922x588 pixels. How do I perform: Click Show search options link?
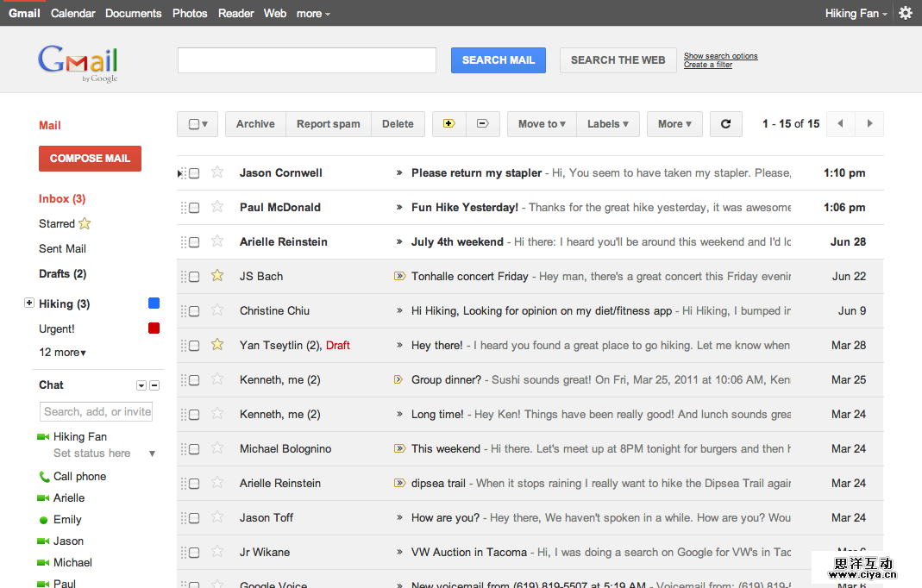click(x=720, y=56)
